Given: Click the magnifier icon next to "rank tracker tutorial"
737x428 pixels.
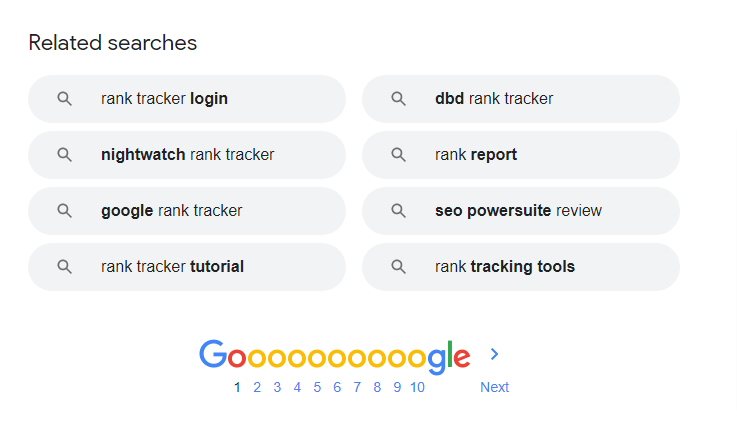Looking at the screenshot, I should [65, 267].
